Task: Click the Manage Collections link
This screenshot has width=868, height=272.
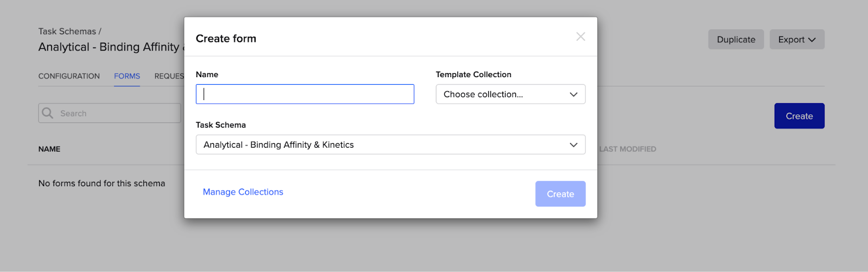Action: click(x=243, y=192)
